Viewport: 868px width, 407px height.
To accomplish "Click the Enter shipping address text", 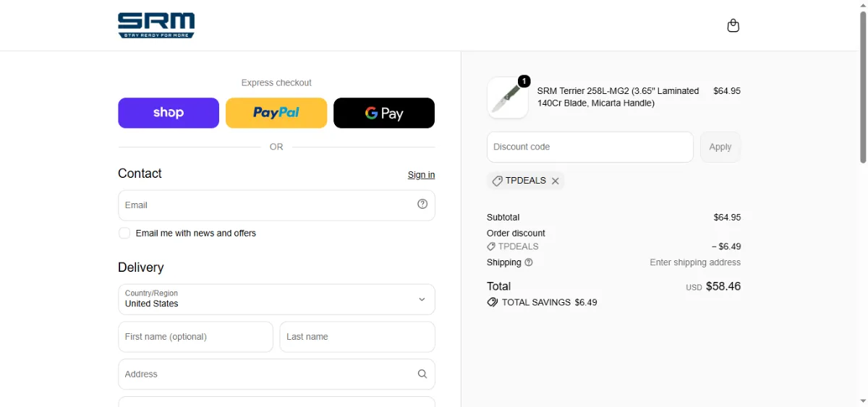I will click(x=695, y=262).
